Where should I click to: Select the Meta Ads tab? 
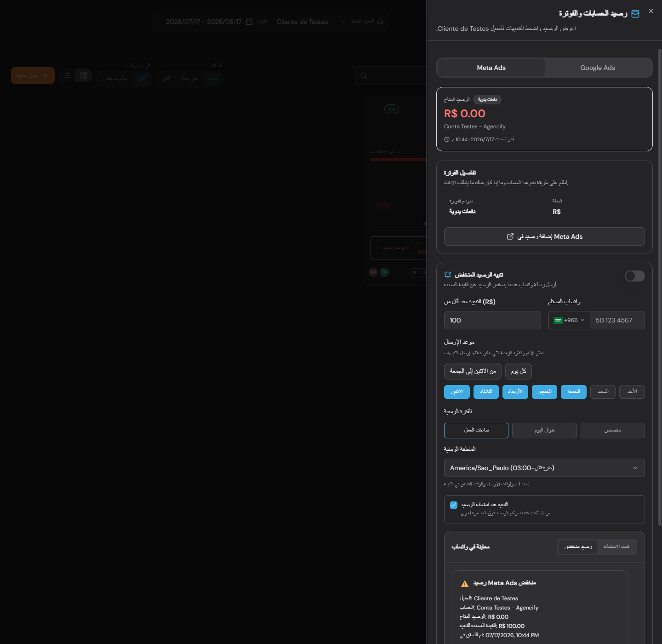[491, 68]
